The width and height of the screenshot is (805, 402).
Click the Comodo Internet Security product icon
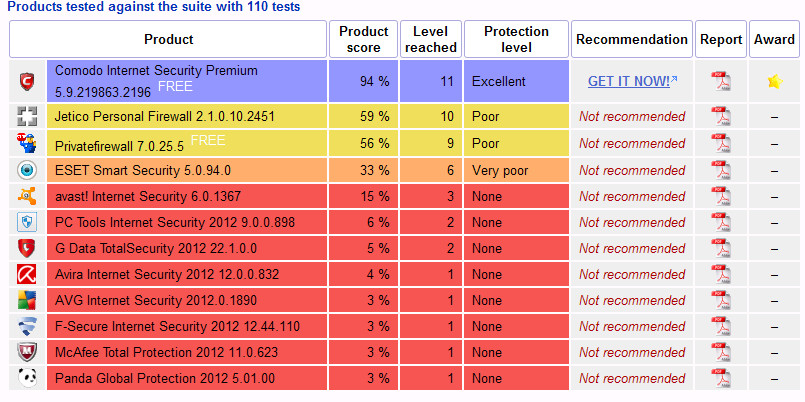click(27, 81)
